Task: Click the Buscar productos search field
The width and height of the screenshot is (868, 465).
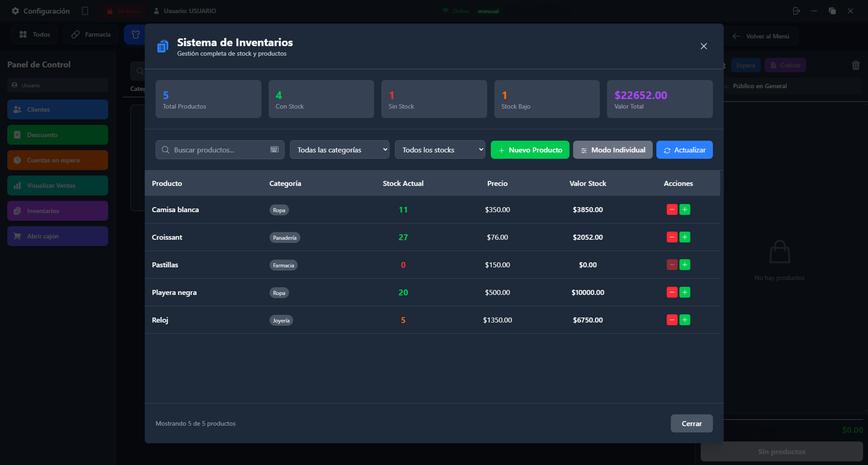Action: pos(213,150)
